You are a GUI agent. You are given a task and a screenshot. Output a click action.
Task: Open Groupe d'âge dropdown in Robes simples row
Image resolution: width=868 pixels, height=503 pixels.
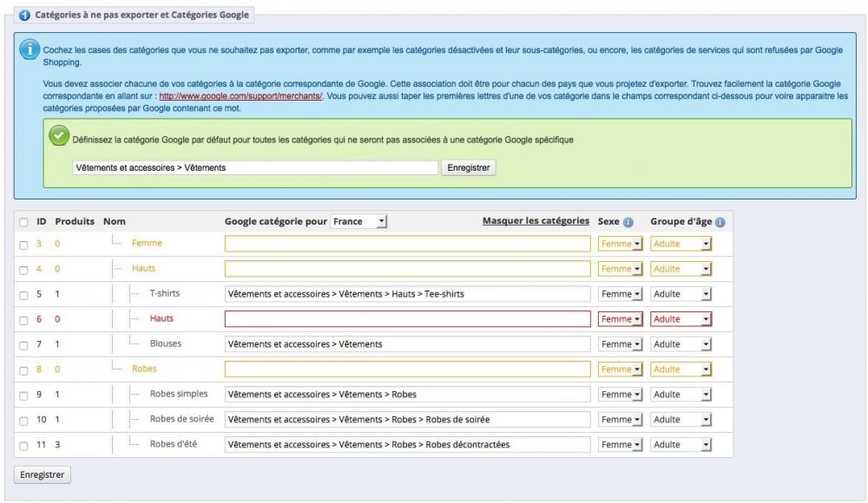[x=681, y=395]
